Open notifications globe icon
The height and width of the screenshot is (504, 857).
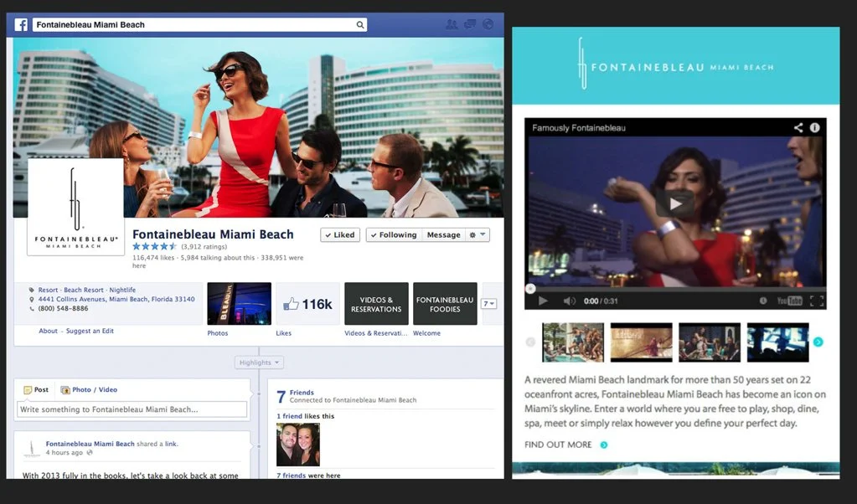click(488, 24)
